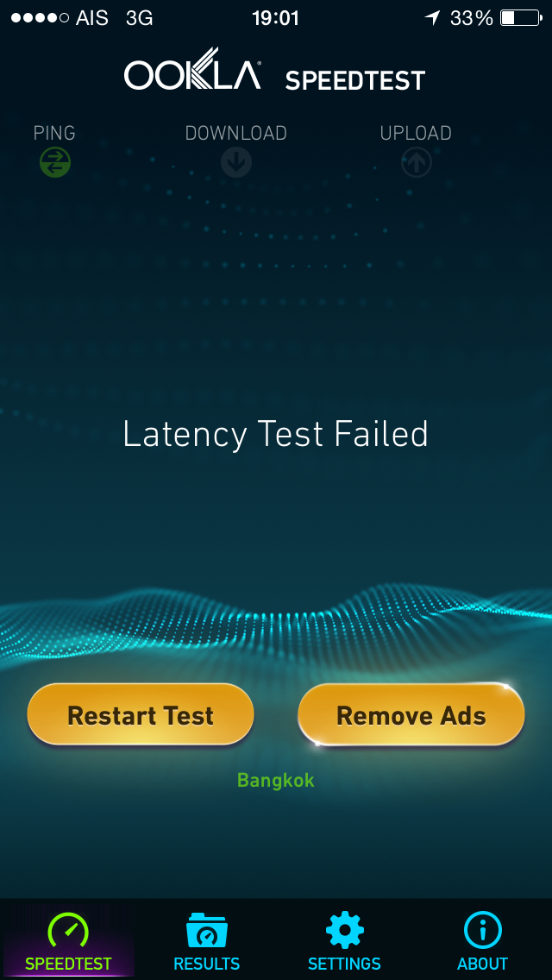Screen dimensions: 552x980
Task: Click the Restart Test button
Action: click(x=141, y=714)
